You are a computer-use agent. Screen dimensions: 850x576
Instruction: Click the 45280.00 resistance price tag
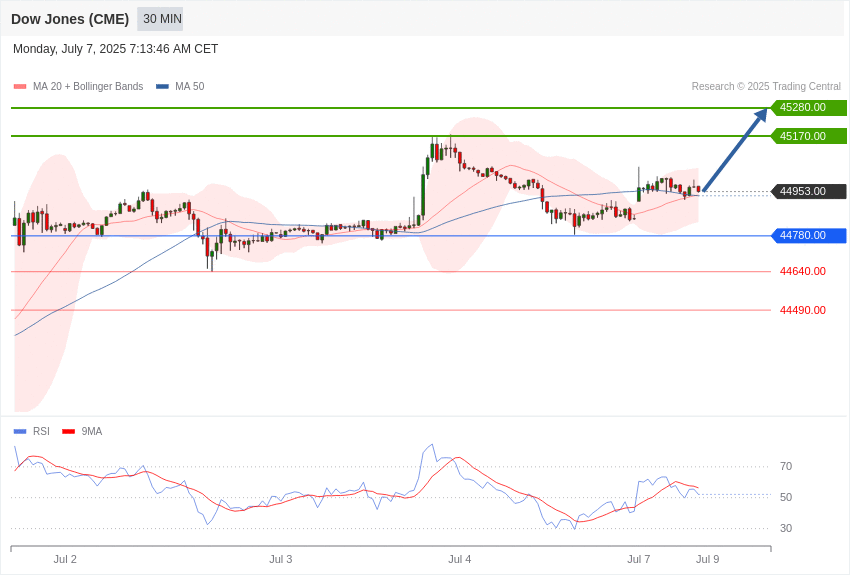tap(809, 108)
